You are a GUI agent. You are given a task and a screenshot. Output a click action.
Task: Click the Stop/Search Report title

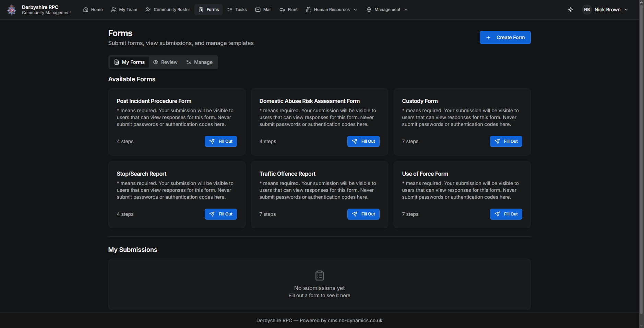[x=142, y=174]
